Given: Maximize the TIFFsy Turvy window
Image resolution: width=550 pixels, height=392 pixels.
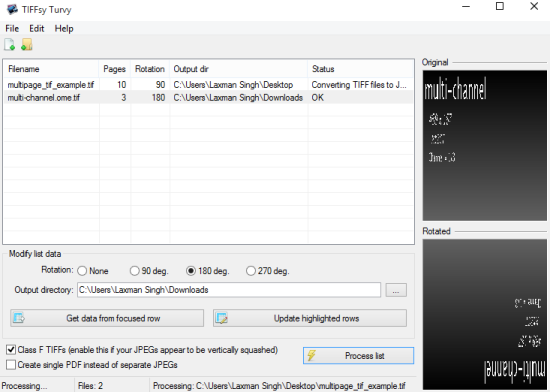Looking at the screenshot, I should 500,7.
